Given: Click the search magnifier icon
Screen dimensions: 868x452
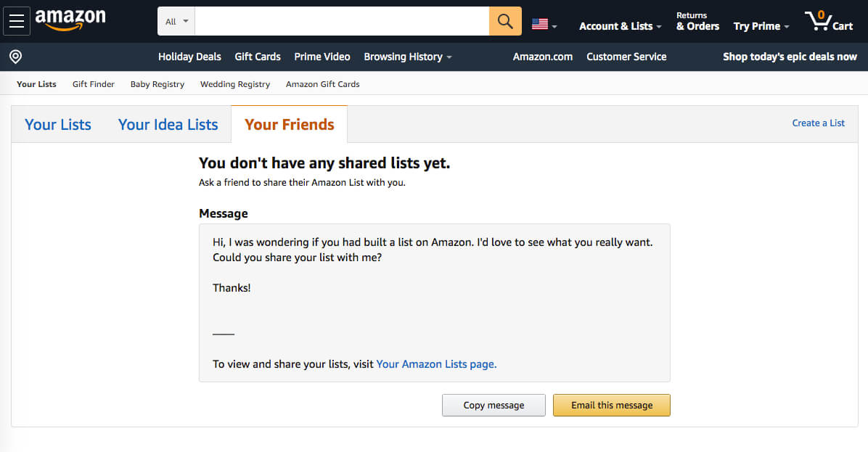Looking at the screenshot, I should point(505,20).
